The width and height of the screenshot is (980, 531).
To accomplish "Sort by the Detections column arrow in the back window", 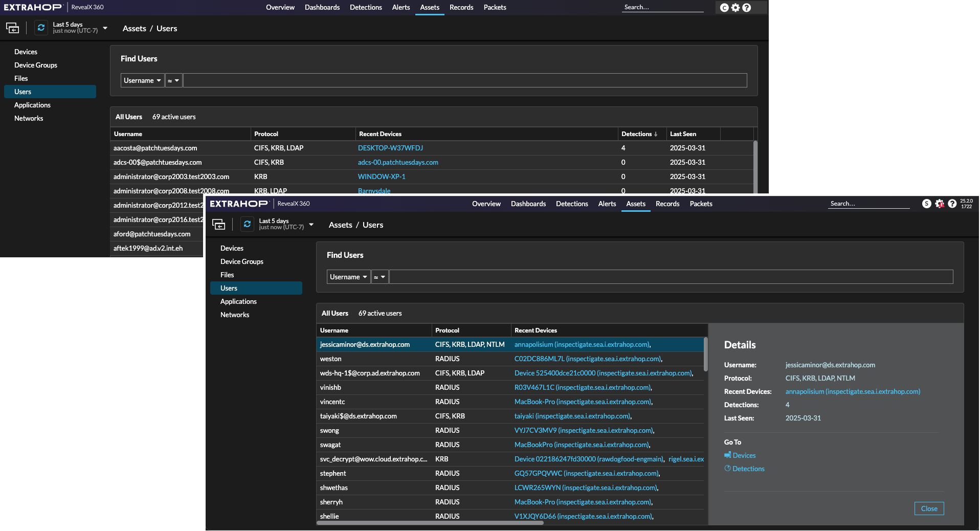I will pos(656,134).
